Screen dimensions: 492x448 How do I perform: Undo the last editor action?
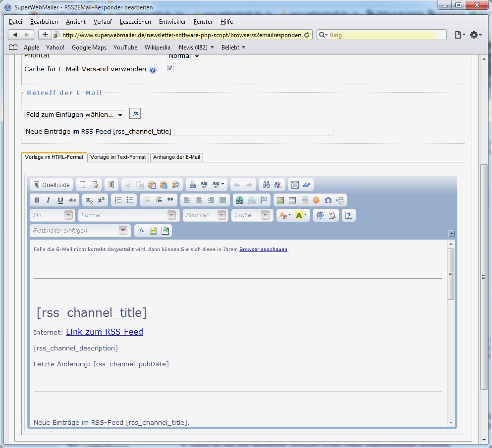coord(237,185)
